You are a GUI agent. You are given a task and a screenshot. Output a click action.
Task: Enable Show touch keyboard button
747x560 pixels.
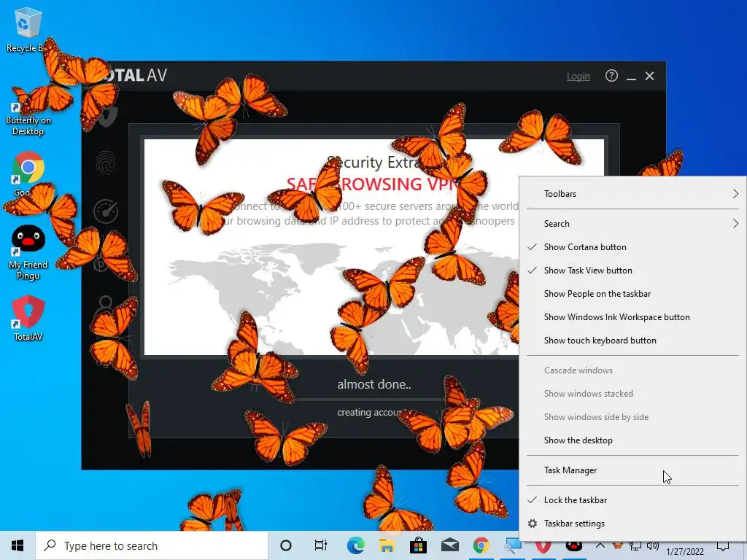[632, 341]
